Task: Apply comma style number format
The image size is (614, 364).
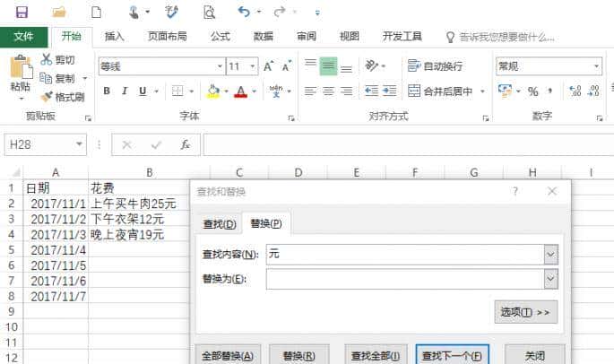Action: (550, 91)
